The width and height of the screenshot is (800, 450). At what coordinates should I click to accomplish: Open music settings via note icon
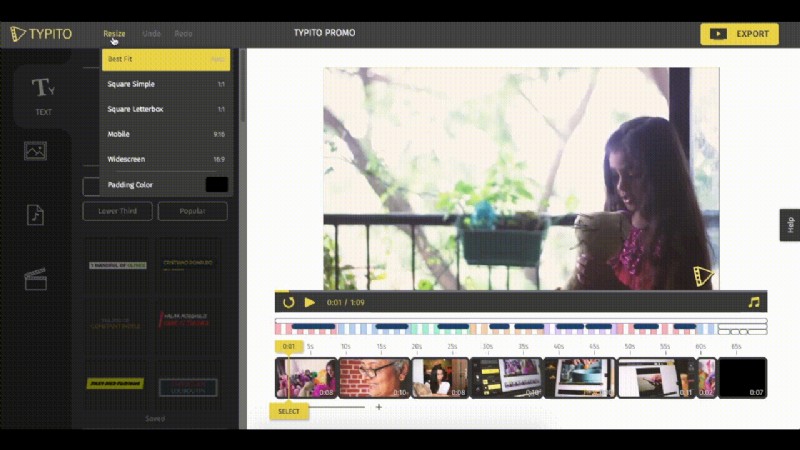click(754, 303)
